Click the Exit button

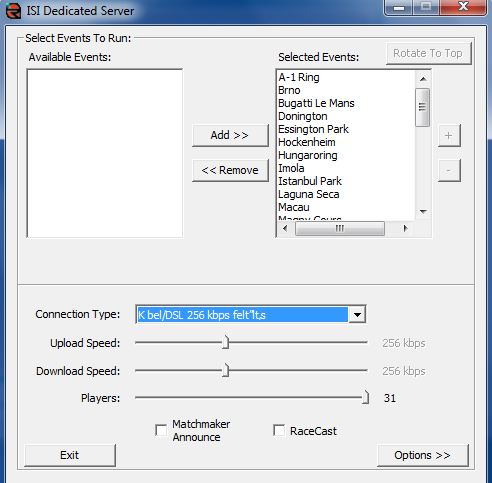point(70,455)
